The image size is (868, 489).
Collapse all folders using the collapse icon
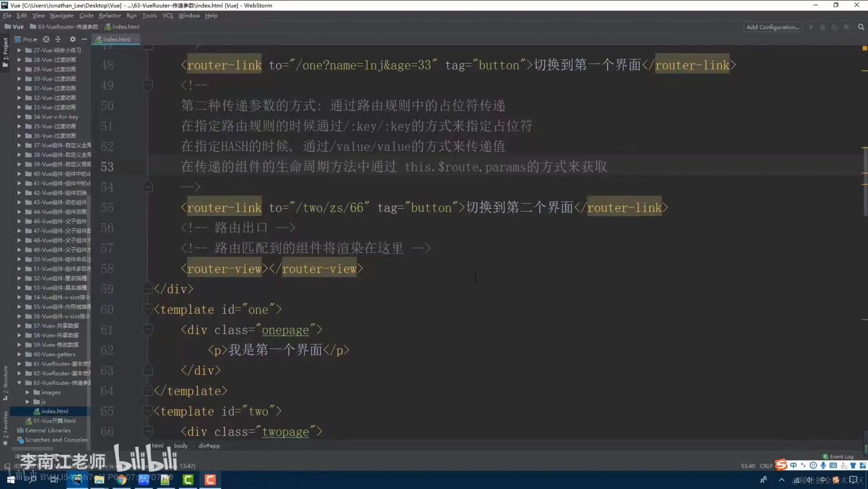pyautogui.click(x=58, y=39)
